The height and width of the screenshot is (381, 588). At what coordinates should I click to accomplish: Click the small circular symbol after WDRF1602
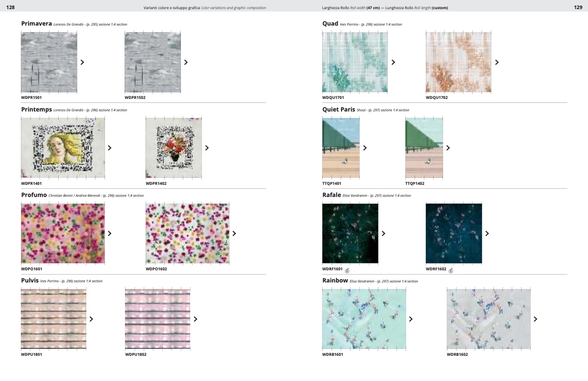tap(451, 271)
